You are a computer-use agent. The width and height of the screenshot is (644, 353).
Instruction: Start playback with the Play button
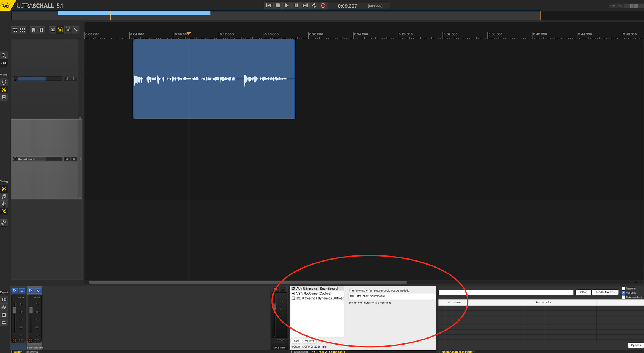[287, 5]
